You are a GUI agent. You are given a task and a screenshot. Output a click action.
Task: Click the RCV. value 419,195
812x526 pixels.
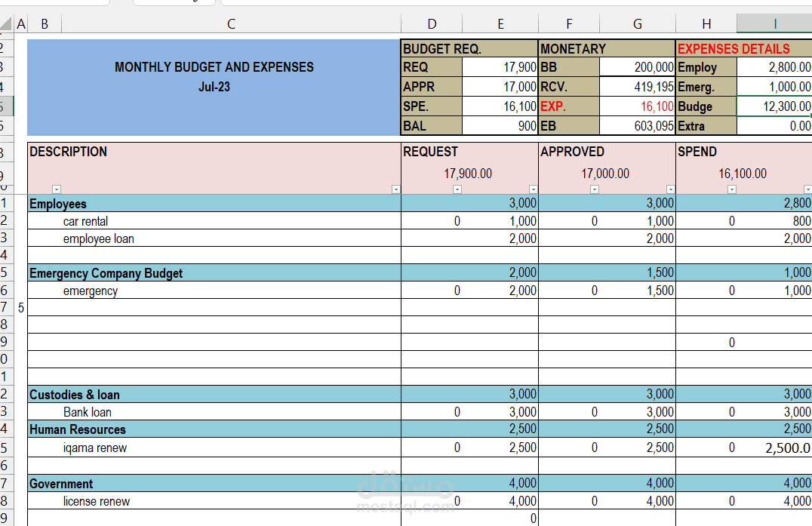click(637, 87)
